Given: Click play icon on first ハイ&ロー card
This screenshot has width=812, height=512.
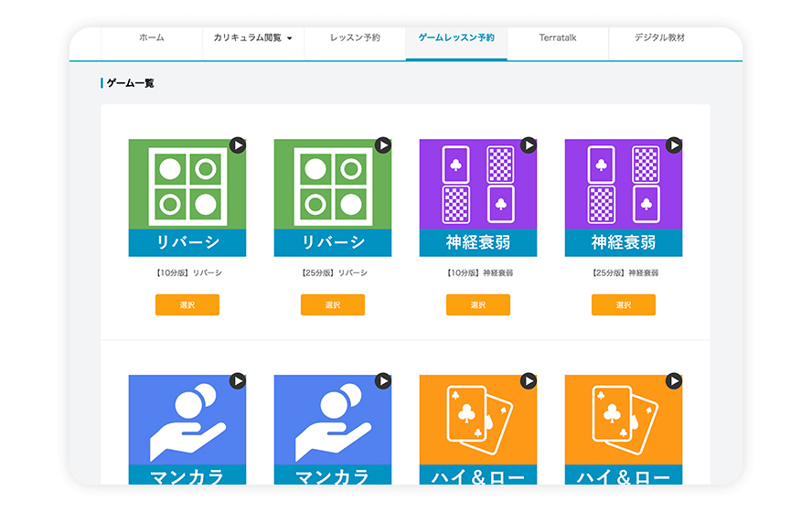Looking at the screenshot, I should [529, 380].
